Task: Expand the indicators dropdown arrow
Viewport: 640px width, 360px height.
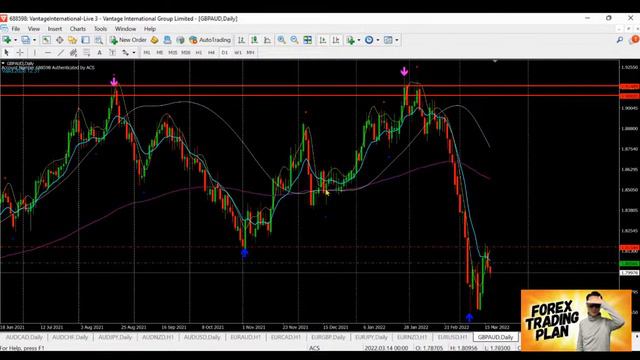Action: point(359,40)
